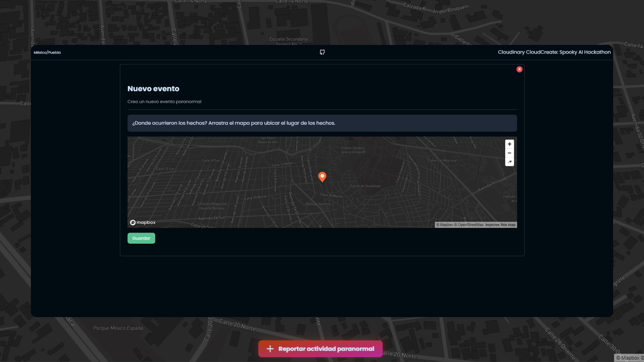Click the Crea un nuevo evento paranormal subtitle
This screenshot has height=362, width=644.
pos(164,102)
